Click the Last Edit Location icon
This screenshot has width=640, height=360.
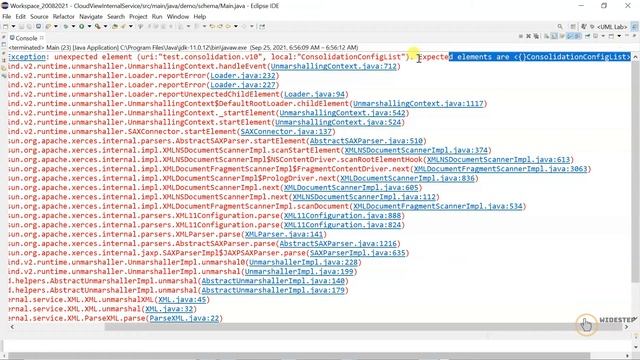(212, 27)
